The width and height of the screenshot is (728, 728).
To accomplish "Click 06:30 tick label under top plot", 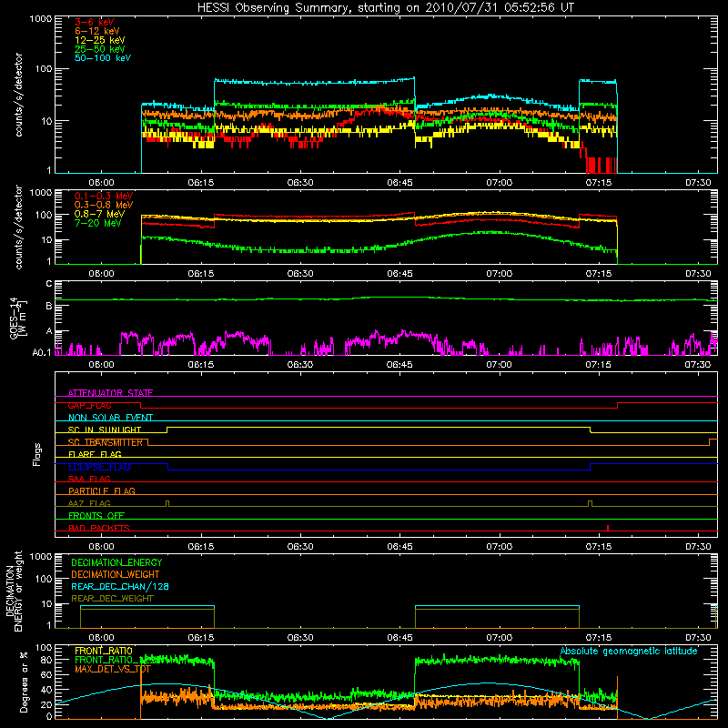I will [x=300, y=183].
